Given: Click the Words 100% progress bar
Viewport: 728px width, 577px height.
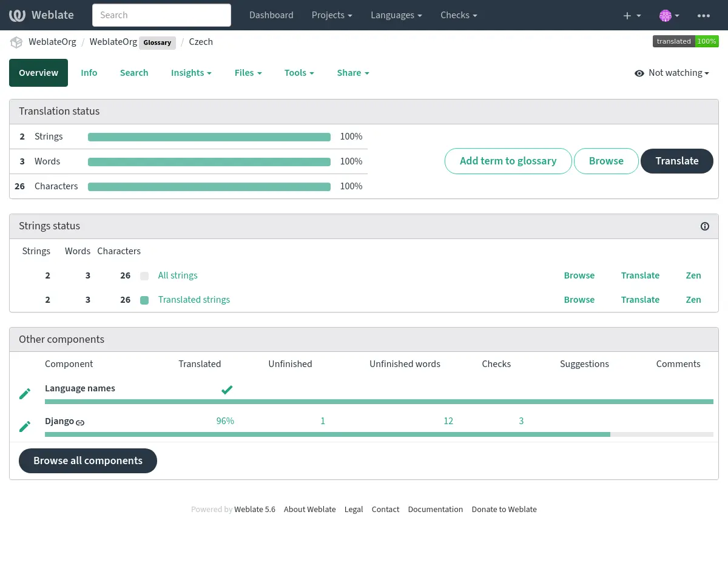Looking at the screenshot, I should 209,162.
